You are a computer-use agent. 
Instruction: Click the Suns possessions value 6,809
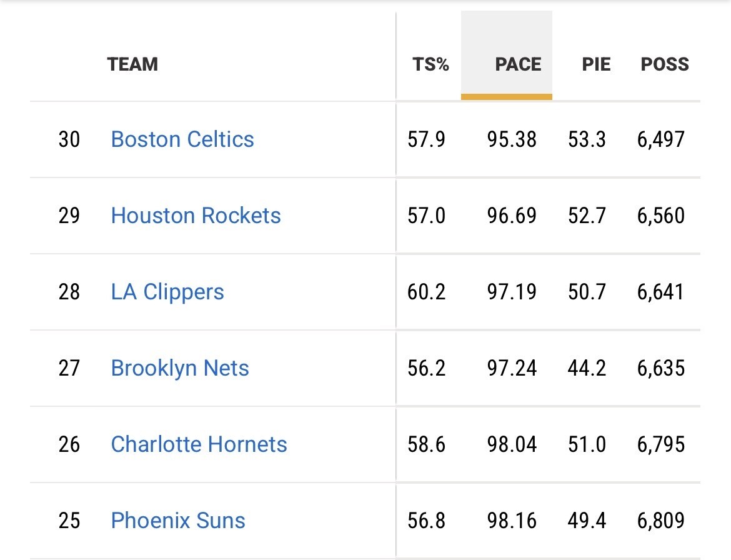tap(661, 521)
